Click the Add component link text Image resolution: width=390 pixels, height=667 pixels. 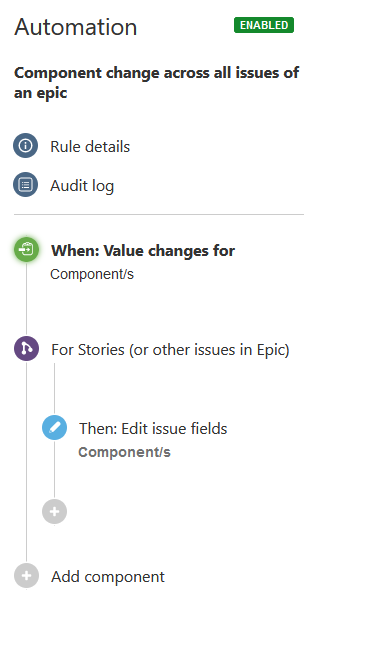pos(108,577)
